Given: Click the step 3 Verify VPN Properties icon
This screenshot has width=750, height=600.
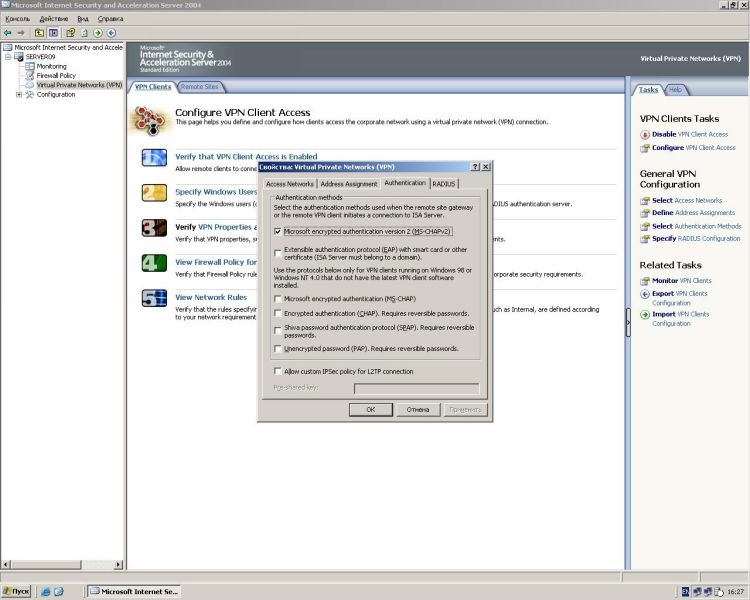Looking at the screenshot, I should (154, 228).
